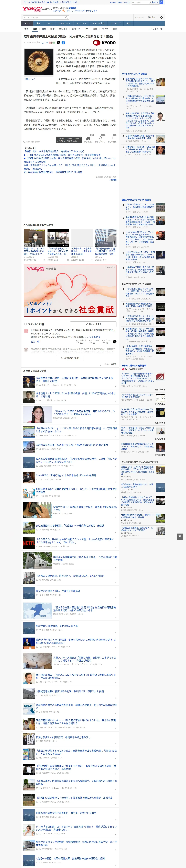Open the article comment count 122 icon
The height and width of the screenshot is (868, 186).
click(x=45, y=43)
